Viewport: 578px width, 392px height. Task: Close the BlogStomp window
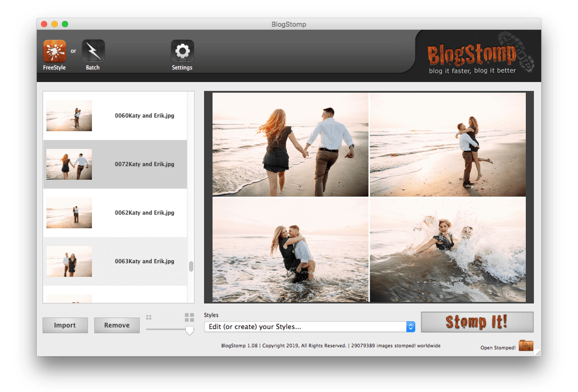click(44, 24)
